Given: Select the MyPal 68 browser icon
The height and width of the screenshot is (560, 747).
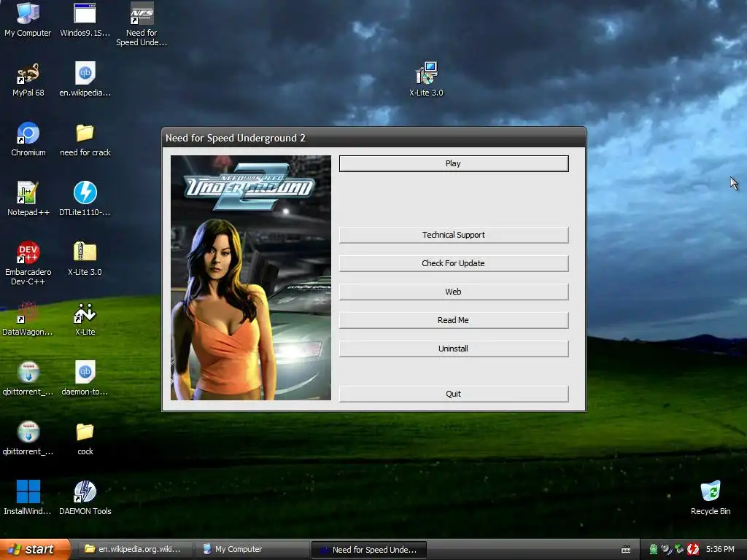Looking at the screenshot, I should pos(28,79).
